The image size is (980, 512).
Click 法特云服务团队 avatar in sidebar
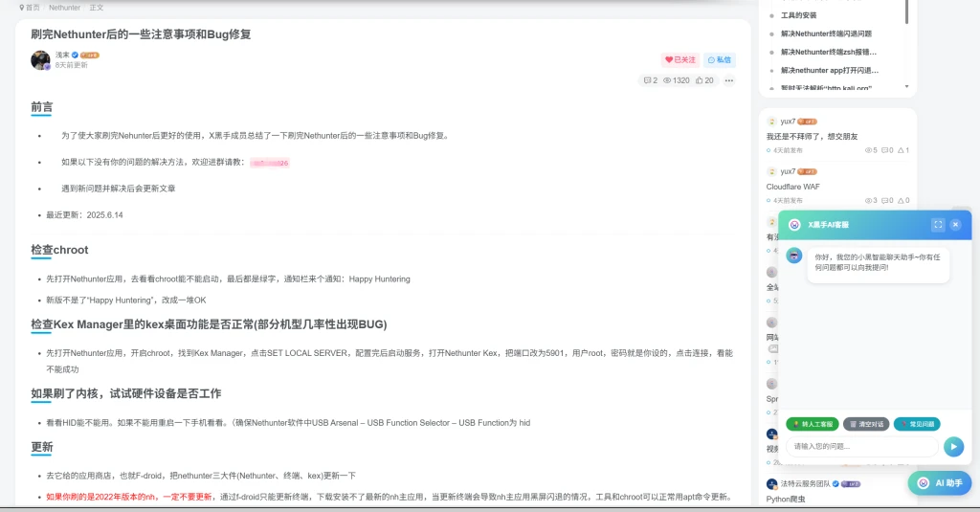pyautogui.click(x=772, y=484)
